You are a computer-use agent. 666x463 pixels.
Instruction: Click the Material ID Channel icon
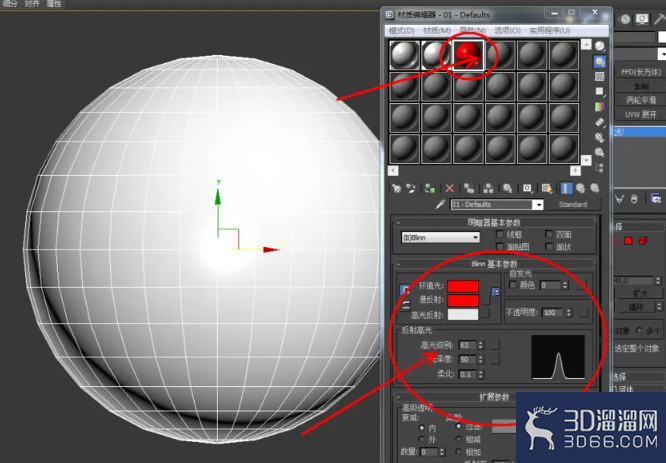click(527, 188)
